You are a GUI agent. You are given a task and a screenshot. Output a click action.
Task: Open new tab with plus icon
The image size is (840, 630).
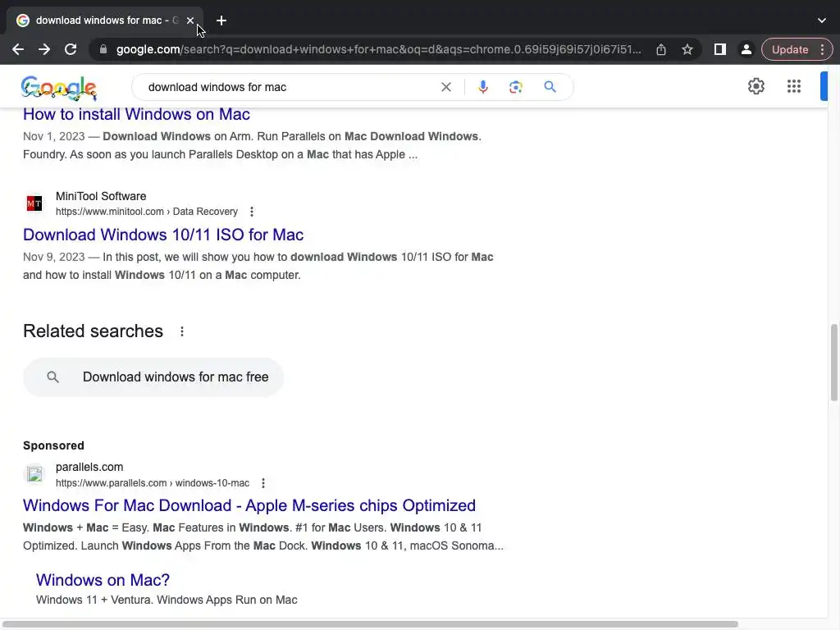pyautogui.click(x=221, y=21)
